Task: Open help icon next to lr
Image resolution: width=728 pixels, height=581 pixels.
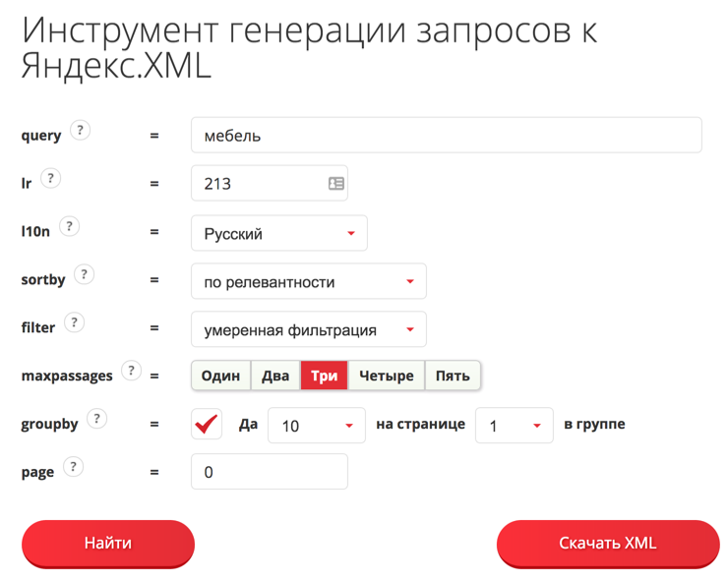Action: [x=50, y=178]
